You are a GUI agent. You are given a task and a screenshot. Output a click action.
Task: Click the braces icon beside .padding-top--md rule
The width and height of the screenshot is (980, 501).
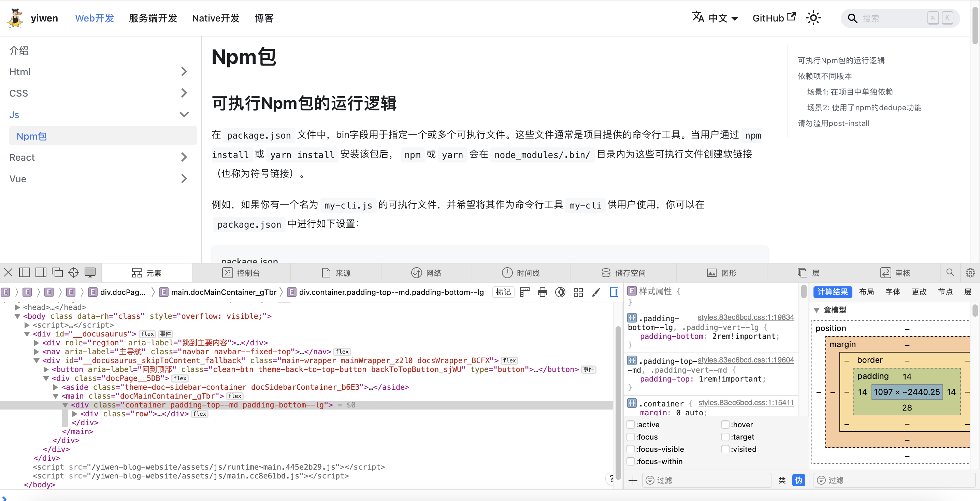pos(632,360)
